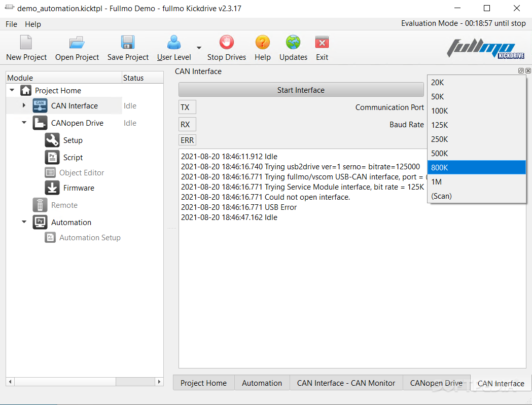Click the Script Python icon

coord(52,157)
